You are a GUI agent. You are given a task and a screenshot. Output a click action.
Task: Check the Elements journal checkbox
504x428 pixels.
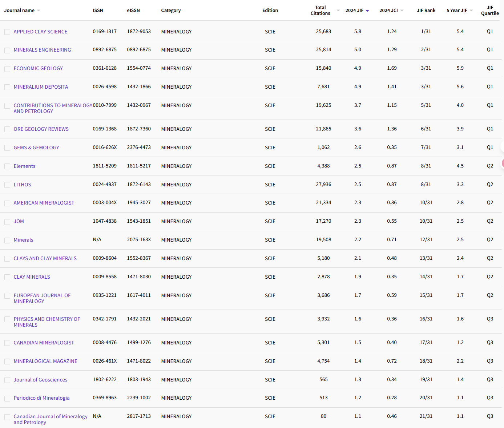click(7, 166)
